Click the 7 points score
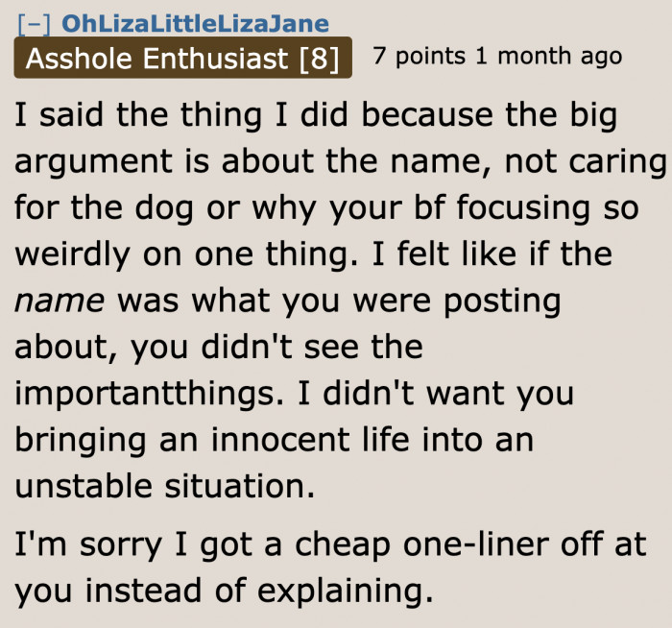The width and height of the screenshot is (672, 628). point(416,57)
